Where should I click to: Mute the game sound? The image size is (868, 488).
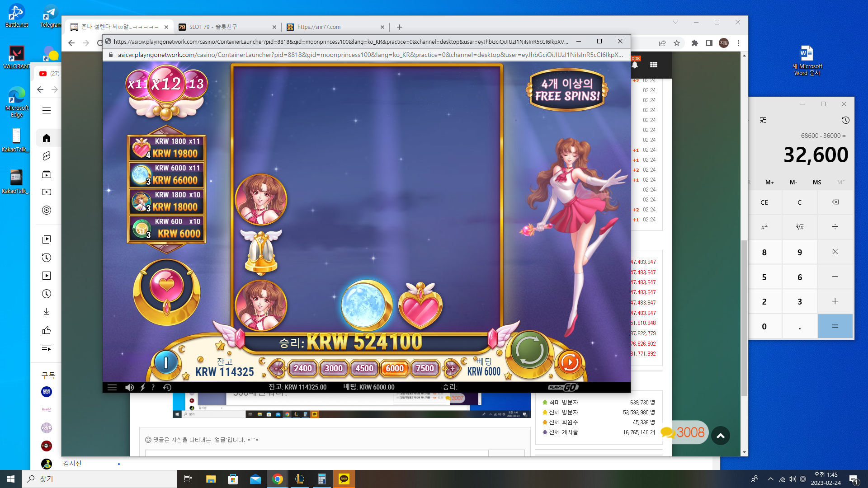point(129,387)
